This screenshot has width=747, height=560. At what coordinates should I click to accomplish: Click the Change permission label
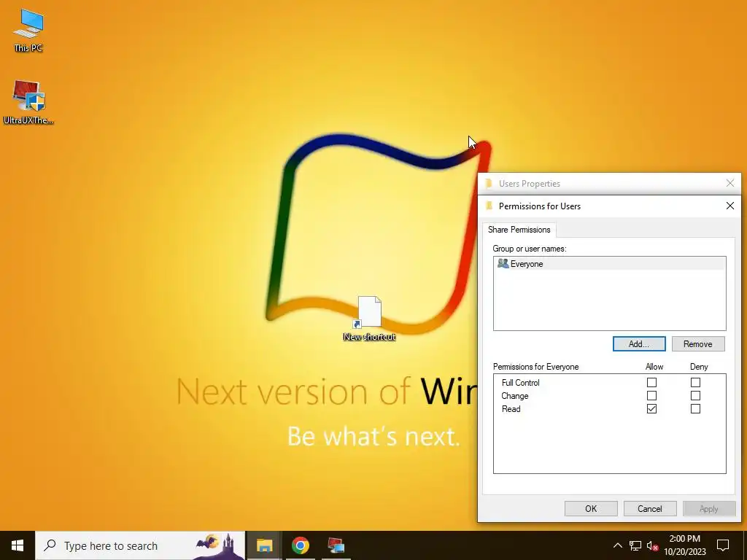coord(514,396)
